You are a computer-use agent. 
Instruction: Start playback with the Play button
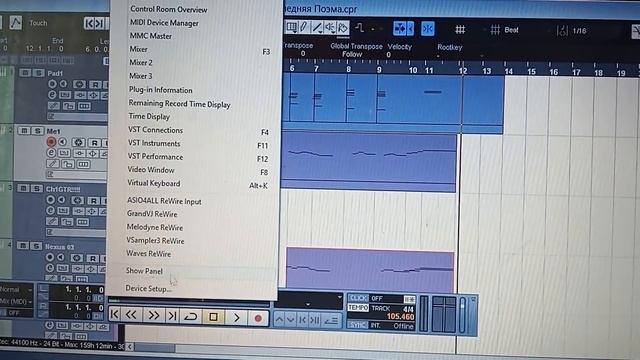236,318
